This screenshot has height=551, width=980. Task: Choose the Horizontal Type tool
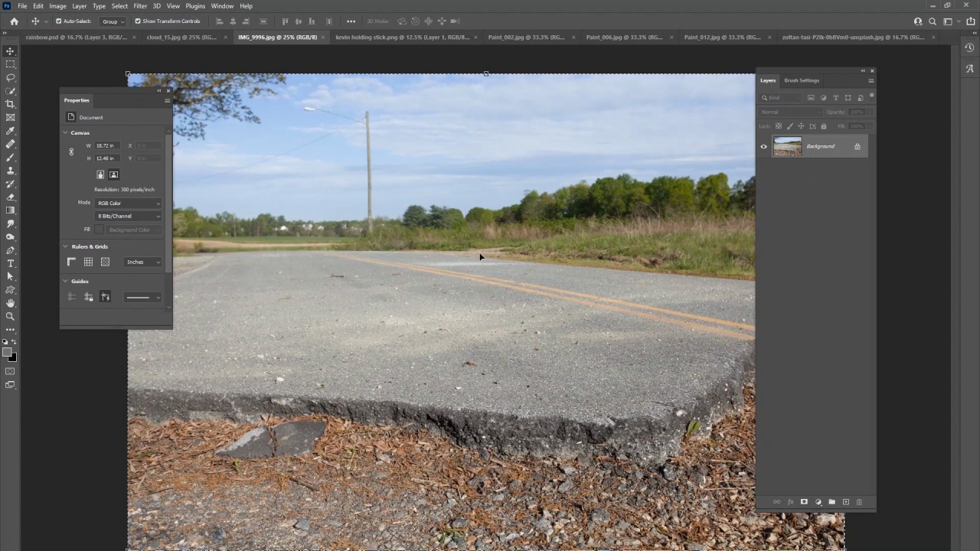[11, 263]
